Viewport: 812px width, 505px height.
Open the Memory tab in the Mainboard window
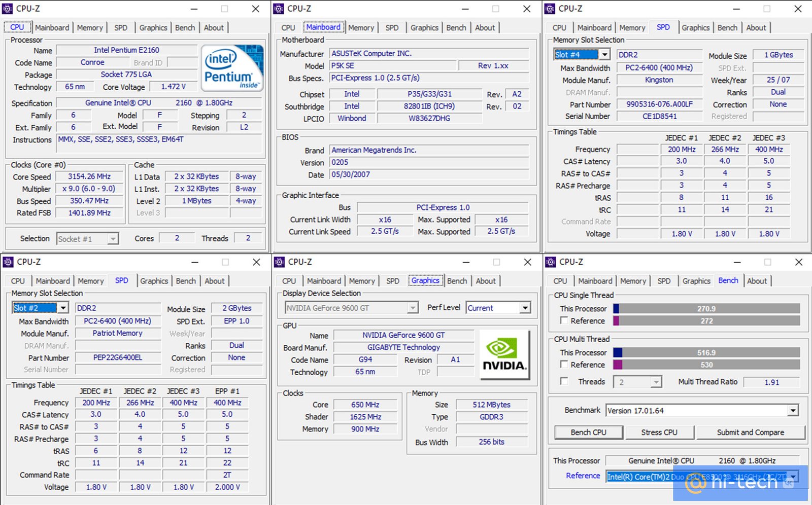click(x=361, y=28)
